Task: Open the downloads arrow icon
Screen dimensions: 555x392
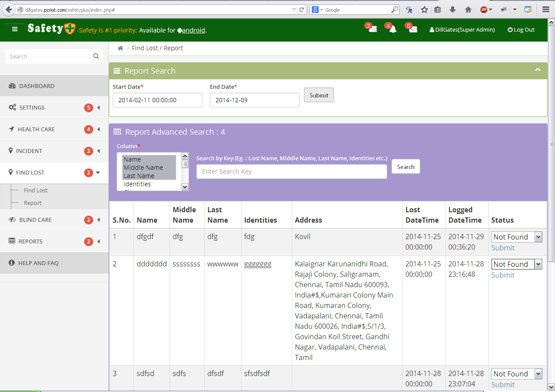Action: 453,10
